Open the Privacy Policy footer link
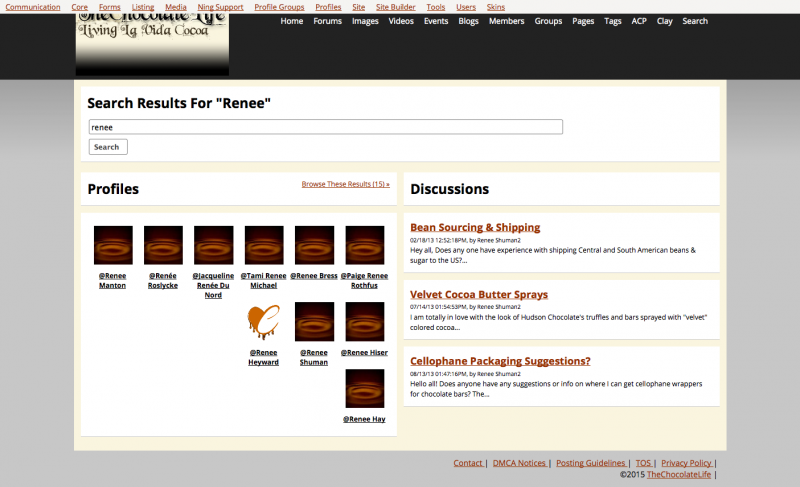The image size is (800, 487). [686, 463]
